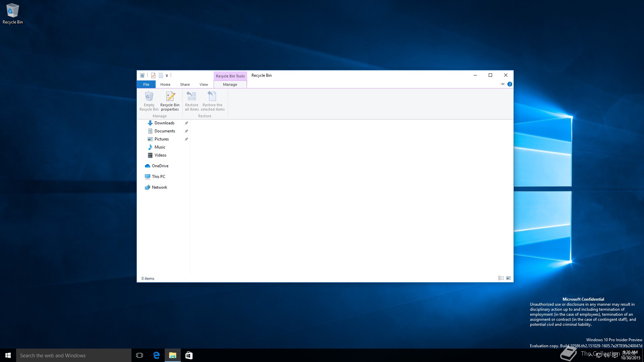Switch to the View ribbon tab
The width and height of the screenshot is (644, 362).
[204, 84]
